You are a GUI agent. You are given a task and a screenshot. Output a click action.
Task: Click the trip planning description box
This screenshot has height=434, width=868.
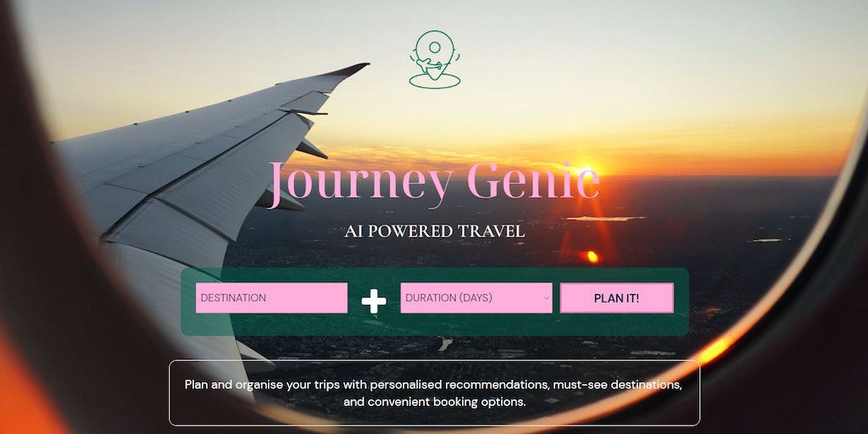(x=434, y=393)
